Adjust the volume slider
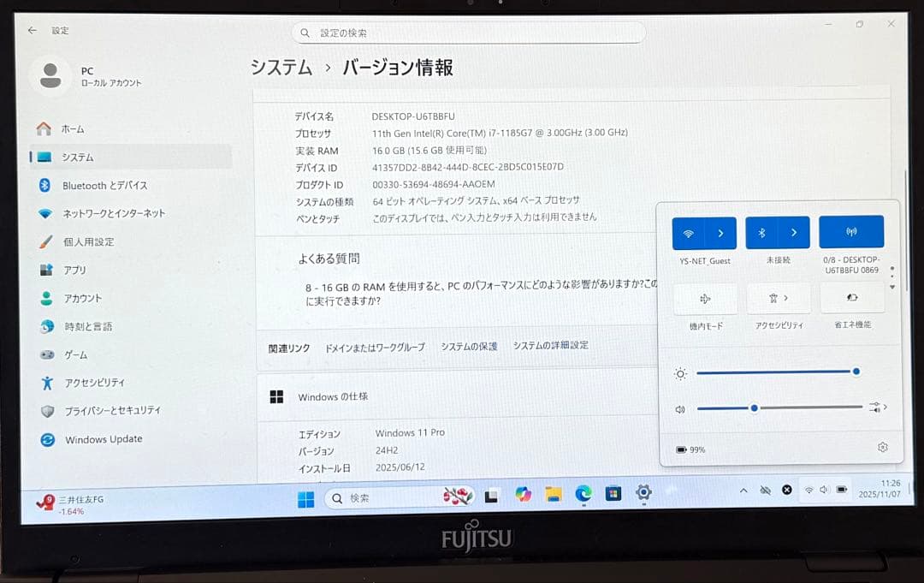Screen dimensions: 924x583 pyautogui.click(x=754, y=408)
